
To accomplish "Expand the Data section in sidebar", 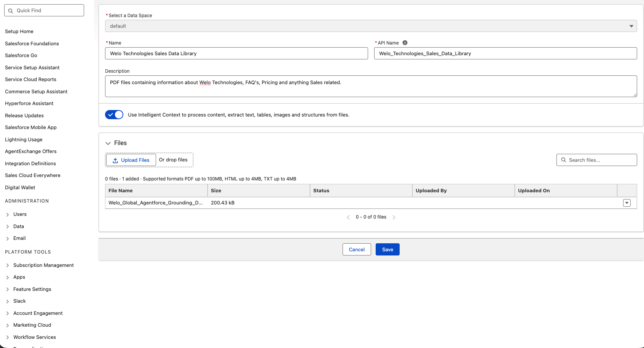I will point(8,227).
